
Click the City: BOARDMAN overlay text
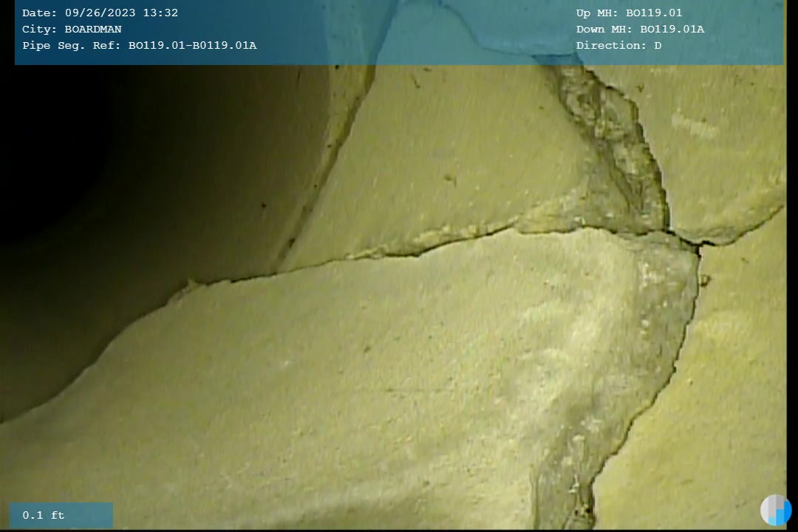(72, 29)
